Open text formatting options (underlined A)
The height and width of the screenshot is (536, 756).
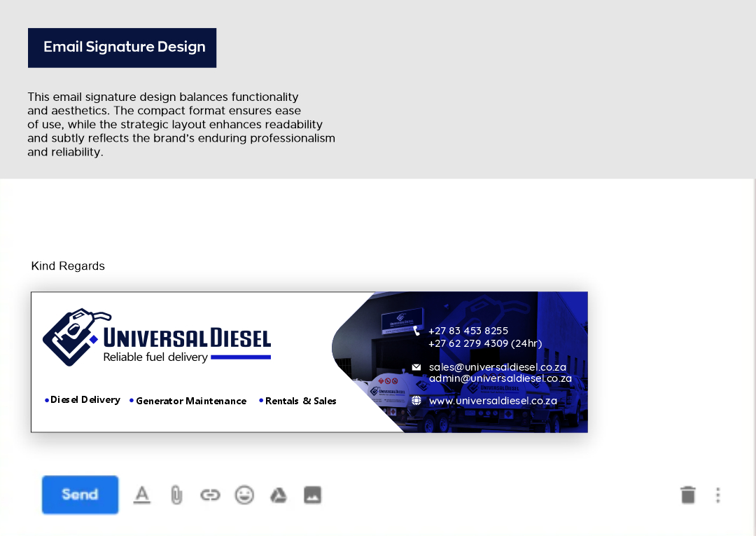142,495
